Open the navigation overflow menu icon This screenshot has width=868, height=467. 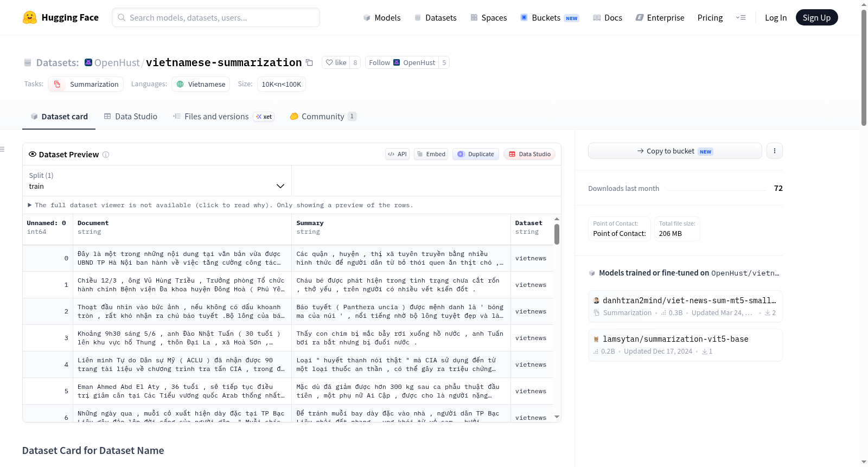[741, 17]
